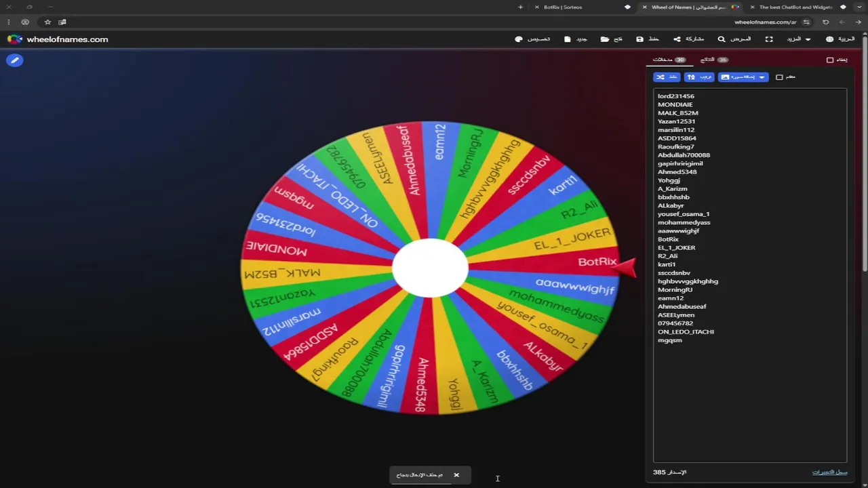Click the browser address bar URL
The height and width of the screenshot is (488, 868).
pos(765,22)
